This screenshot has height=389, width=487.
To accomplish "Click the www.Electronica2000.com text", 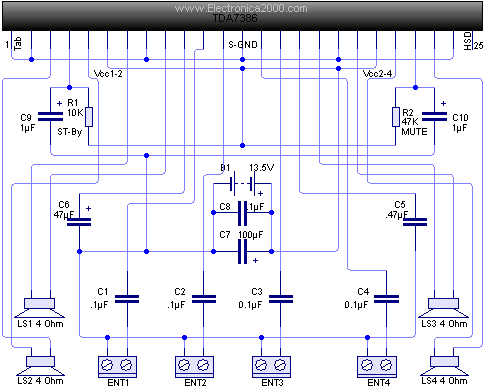I will click(x=241, y=8).
